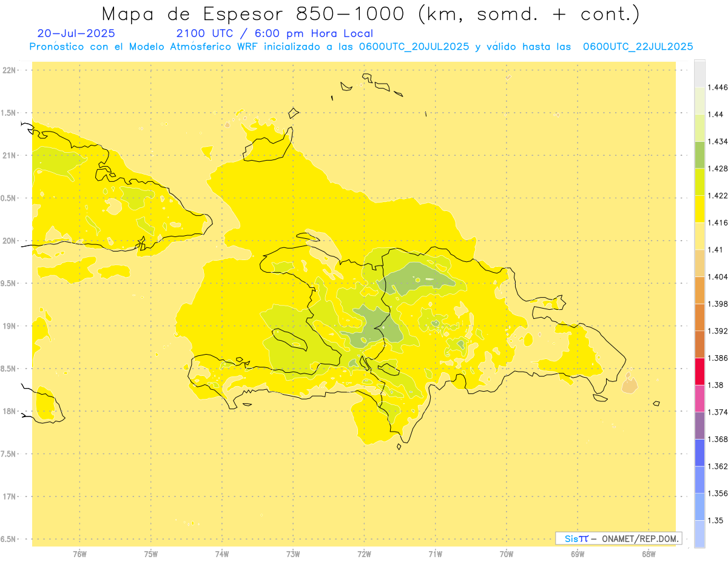Click the pink colorbar segment between 1.374 and 1.38
Viewport: 728px width, 562px height.
699,398
